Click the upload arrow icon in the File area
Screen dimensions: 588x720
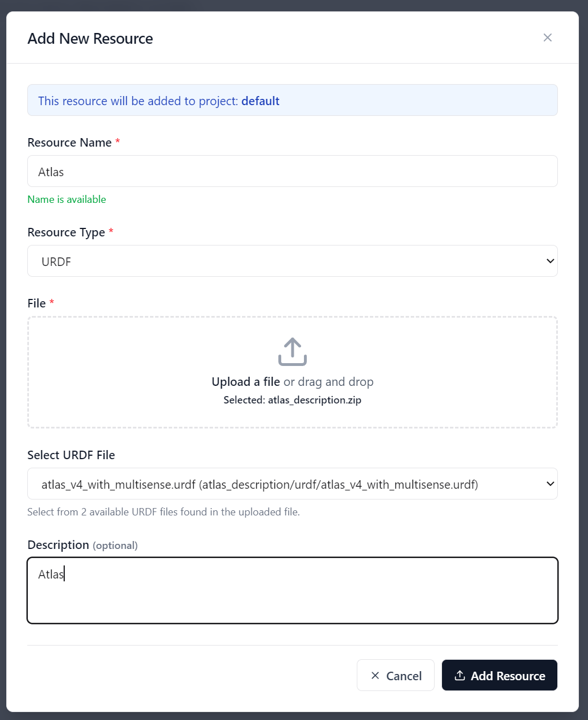pos(292,351)
